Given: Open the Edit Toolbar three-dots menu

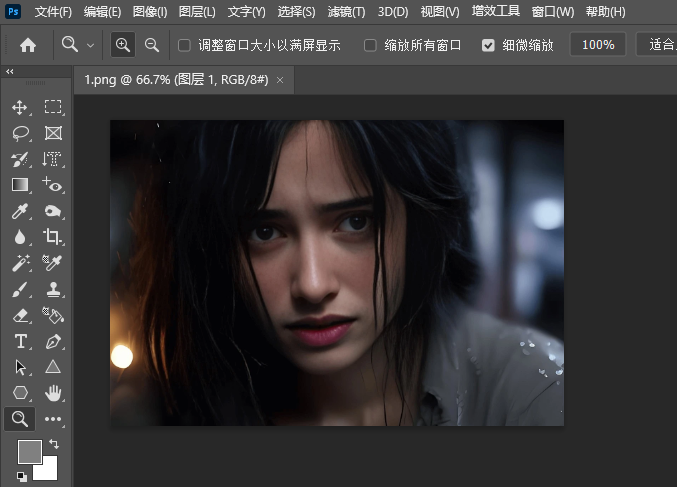Looking at the screenshot, I should point(53,419).
